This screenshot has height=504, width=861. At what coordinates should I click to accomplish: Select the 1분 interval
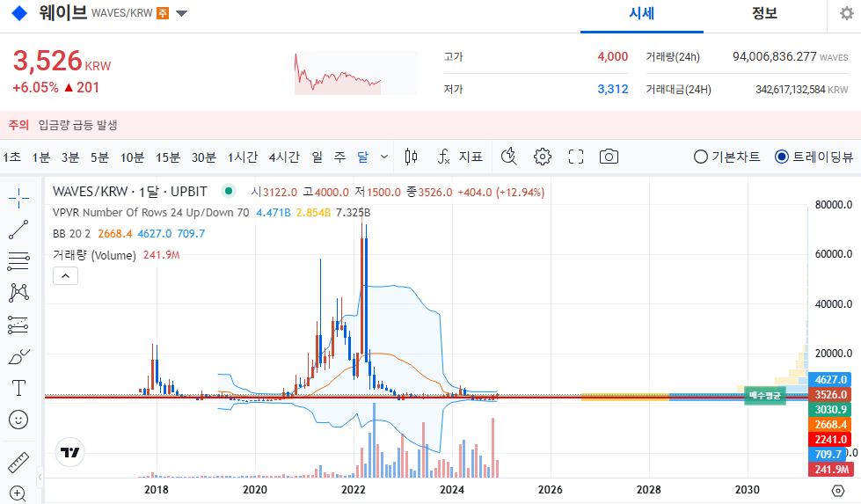coord(41,157)
